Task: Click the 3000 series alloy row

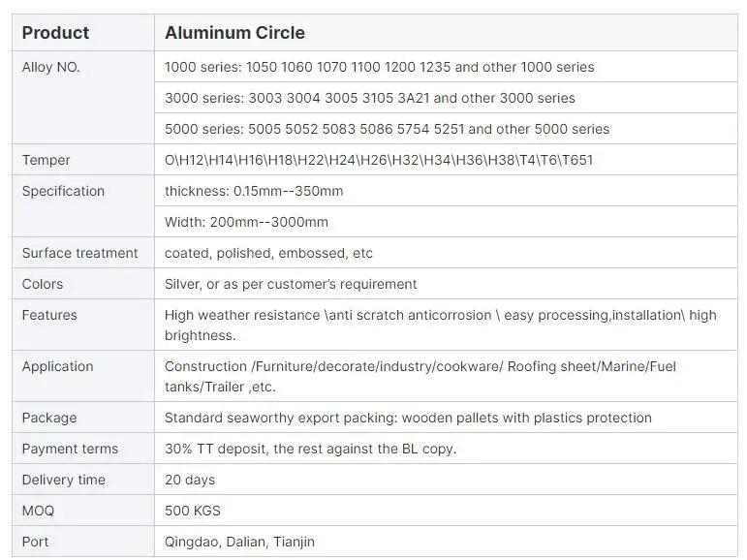Action: point(369,98)
